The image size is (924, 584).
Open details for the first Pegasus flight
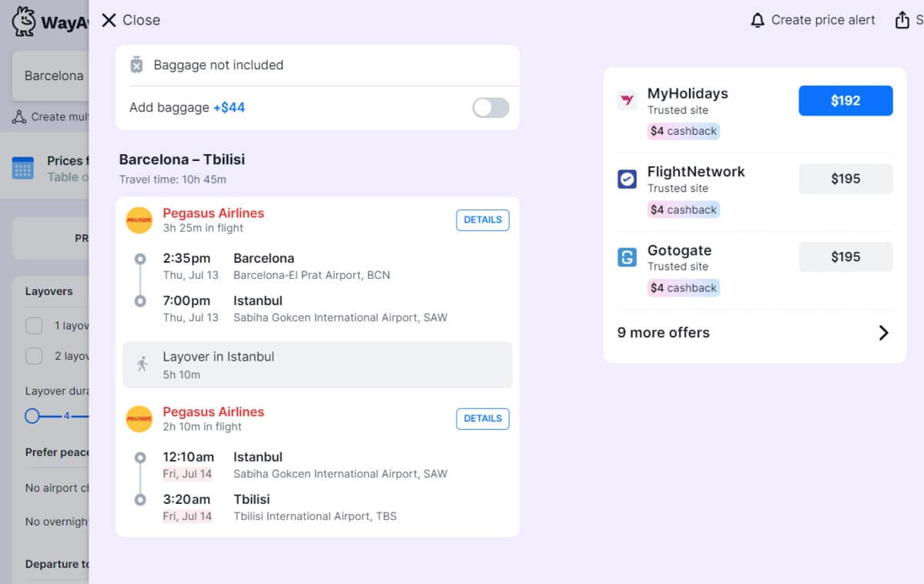tap(483, 220)
